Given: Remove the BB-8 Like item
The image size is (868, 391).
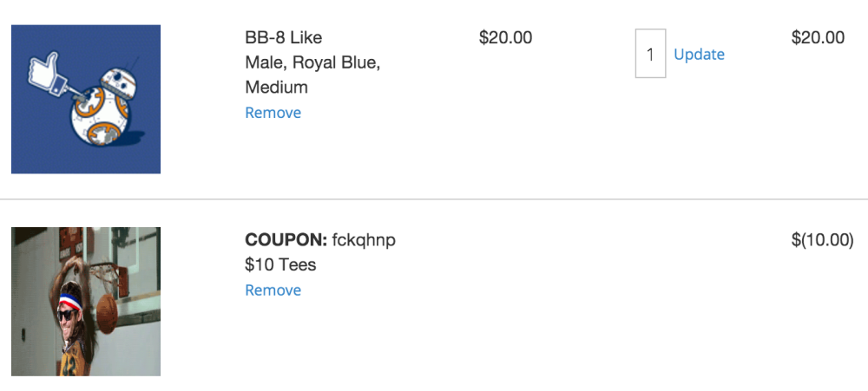Looking at the screenshot, I should (273, 113).
